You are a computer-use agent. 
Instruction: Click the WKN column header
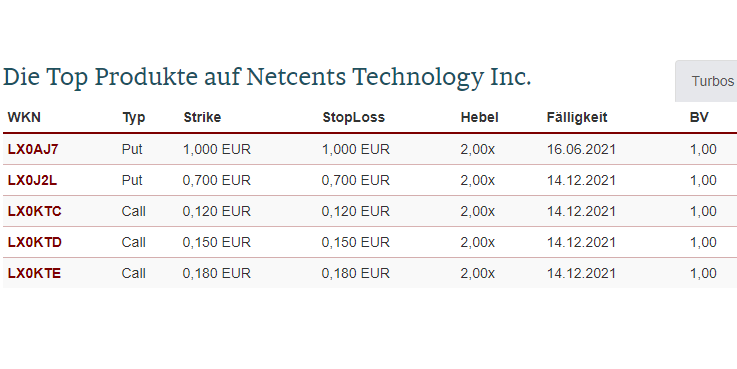[24, 117]
